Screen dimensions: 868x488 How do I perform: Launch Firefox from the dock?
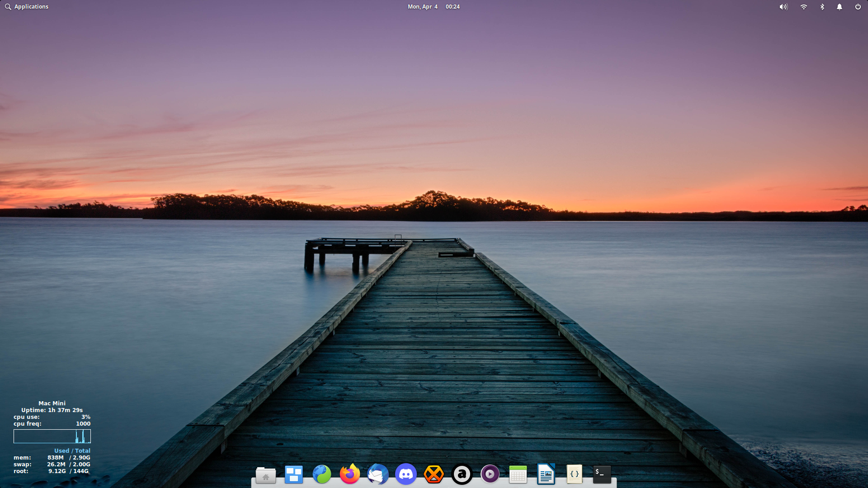click(x=350, y=474)
